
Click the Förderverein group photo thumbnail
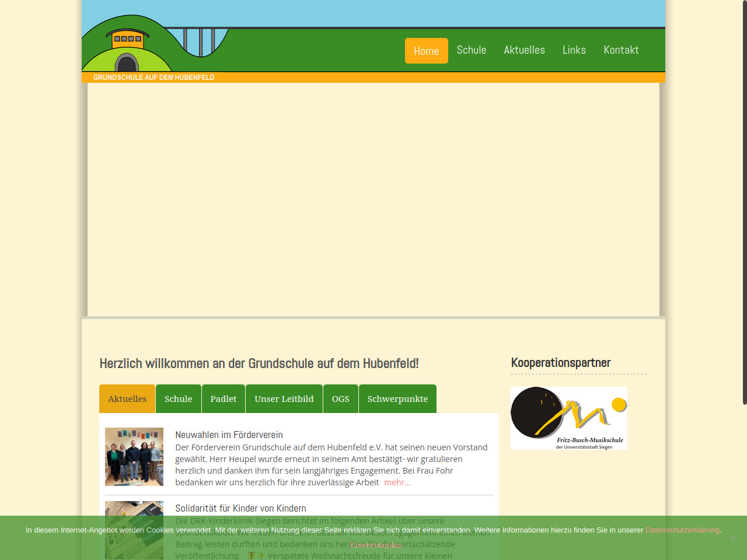(x=134, y=457)
